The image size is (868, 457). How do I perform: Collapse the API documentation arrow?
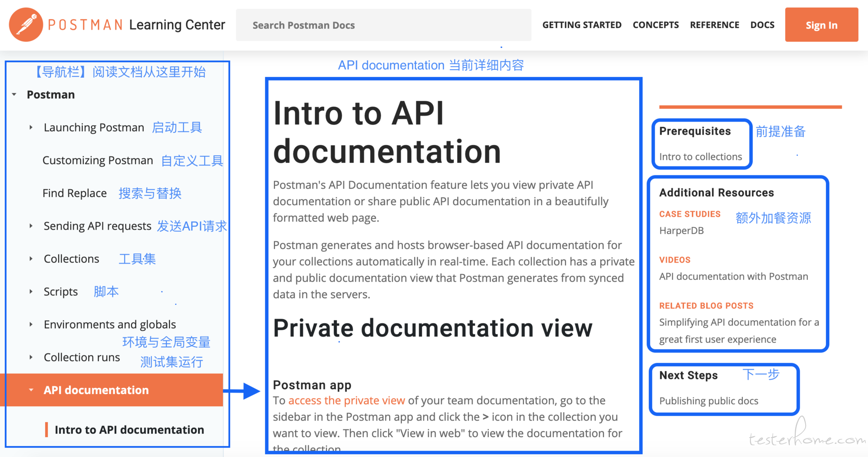point(31,390)
